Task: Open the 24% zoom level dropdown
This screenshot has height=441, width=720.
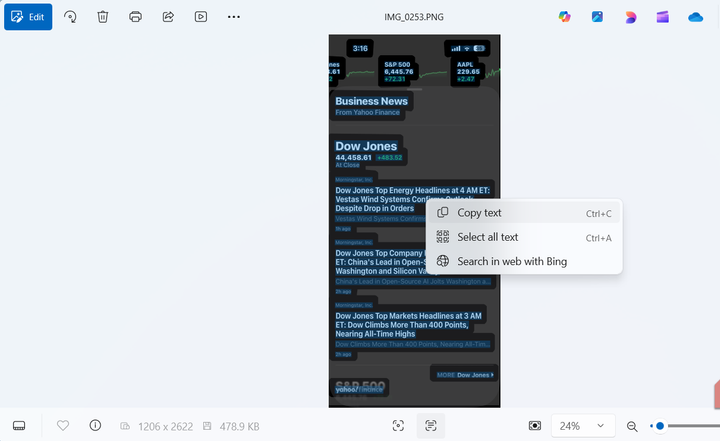Action: [x=582, y=426]
